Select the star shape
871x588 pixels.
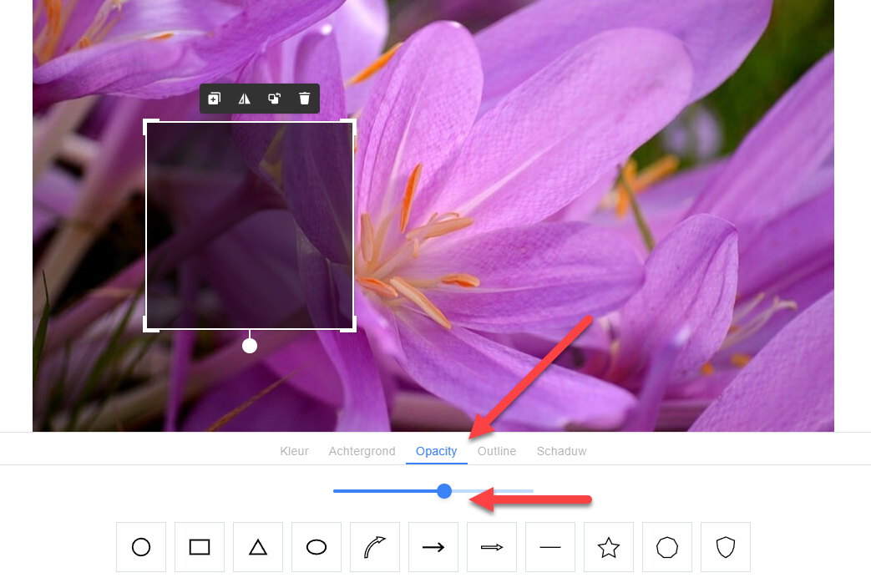point(609,547)
